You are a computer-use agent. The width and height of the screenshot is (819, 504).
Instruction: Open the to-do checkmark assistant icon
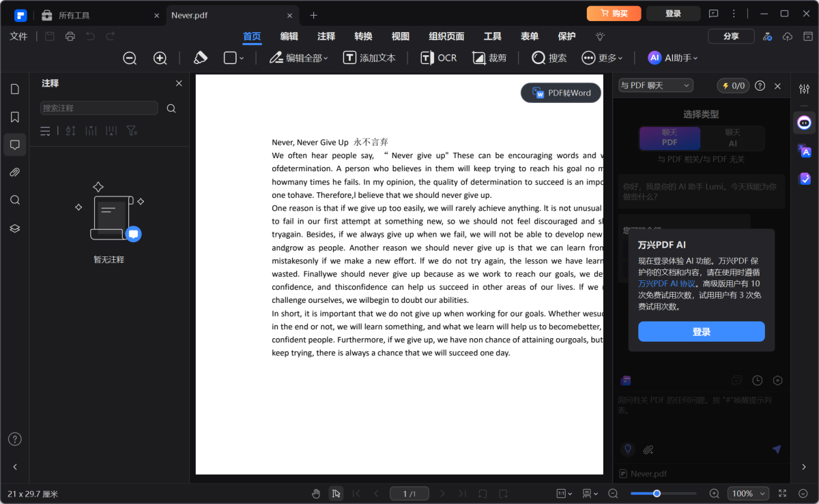[x=805, y=178]
